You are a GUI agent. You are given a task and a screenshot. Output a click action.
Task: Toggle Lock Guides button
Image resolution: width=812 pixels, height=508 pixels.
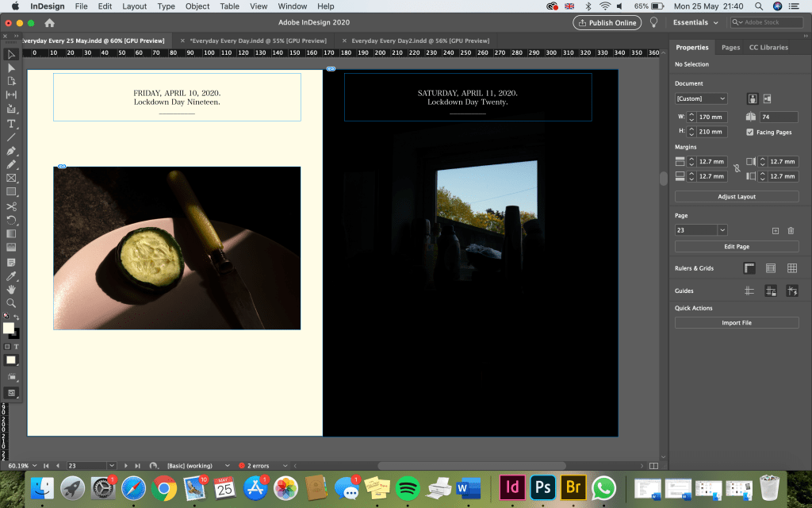(770, 291)
